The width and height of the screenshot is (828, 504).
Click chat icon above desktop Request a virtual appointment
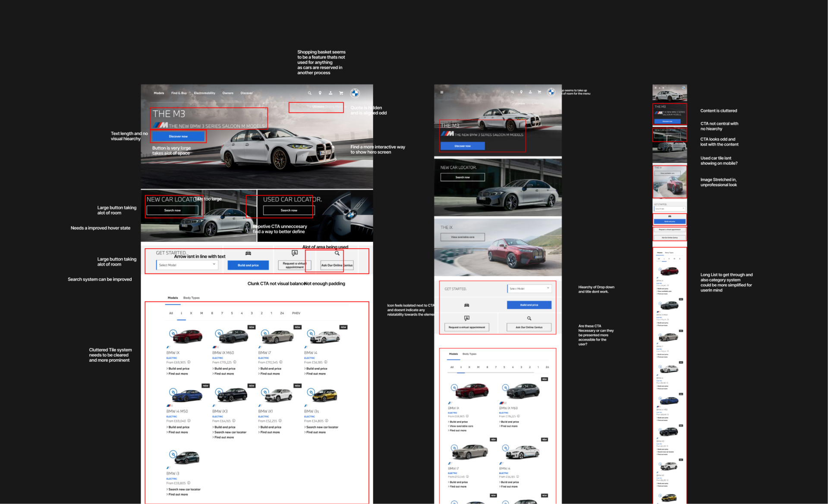(295, 254)
